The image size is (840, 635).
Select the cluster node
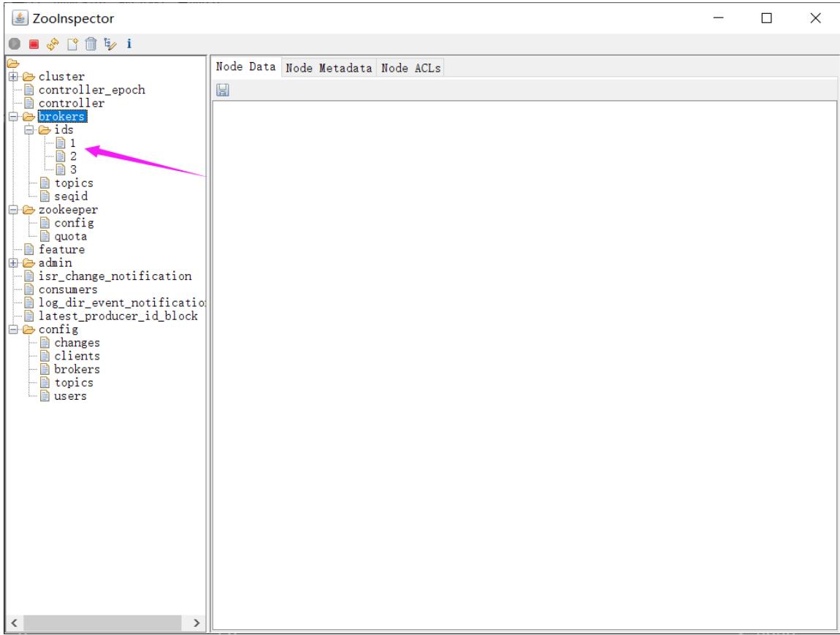pyautogui.click(x=61, y=77)
